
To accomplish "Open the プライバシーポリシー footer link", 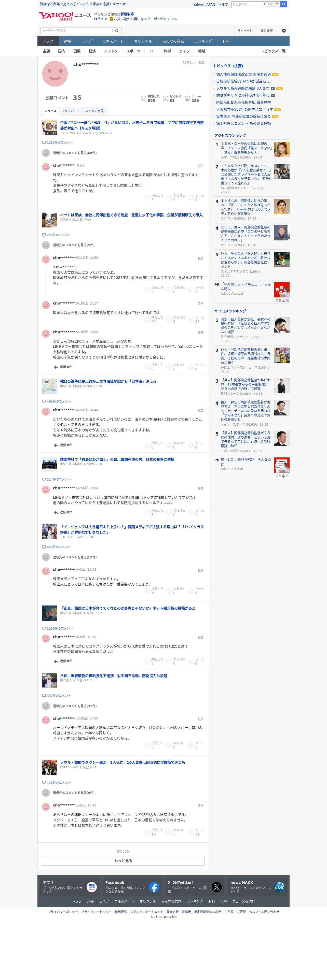I will [x=63, y=912].
